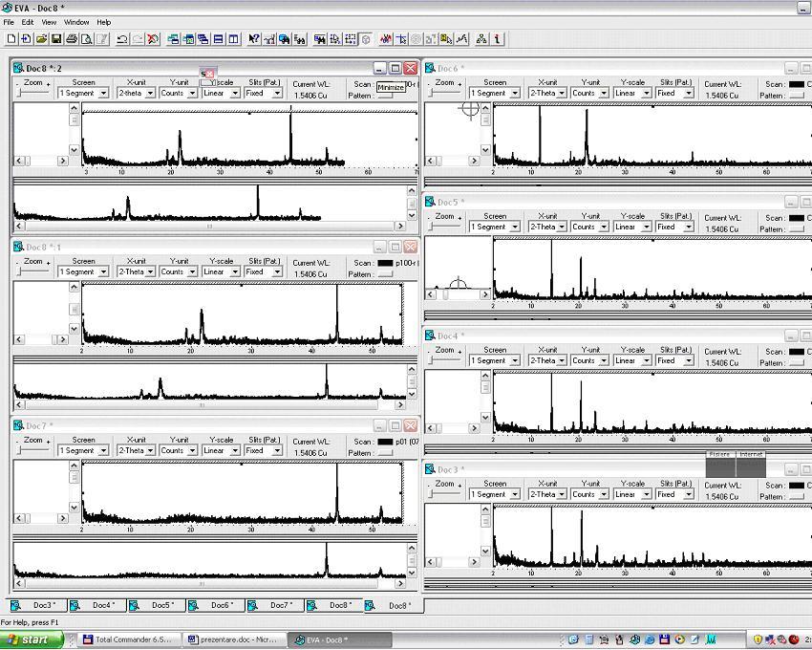Click the import file icon with blue arrow

pos(27,39)
